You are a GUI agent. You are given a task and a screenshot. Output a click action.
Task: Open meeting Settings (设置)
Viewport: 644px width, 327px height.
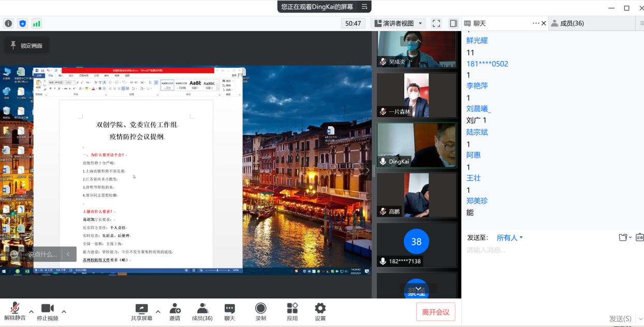pyautogui.click(x=320, y=312)
